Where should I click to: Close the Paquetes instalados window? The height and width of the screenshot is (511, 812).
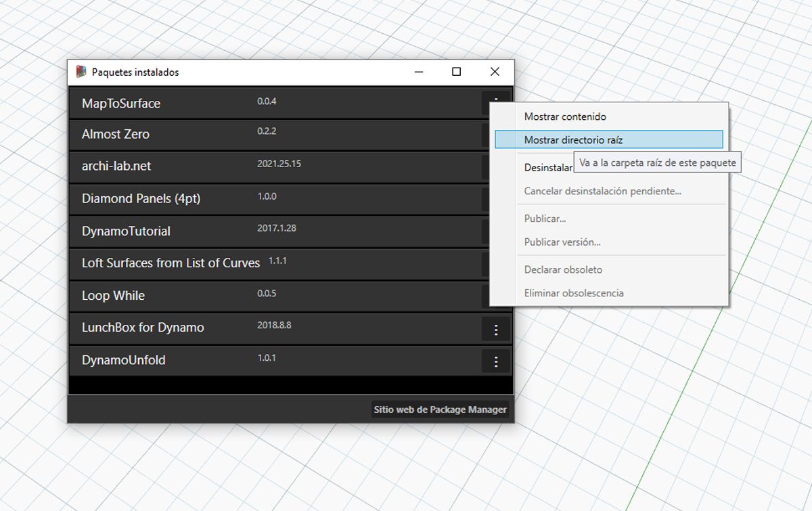(495, 72)
